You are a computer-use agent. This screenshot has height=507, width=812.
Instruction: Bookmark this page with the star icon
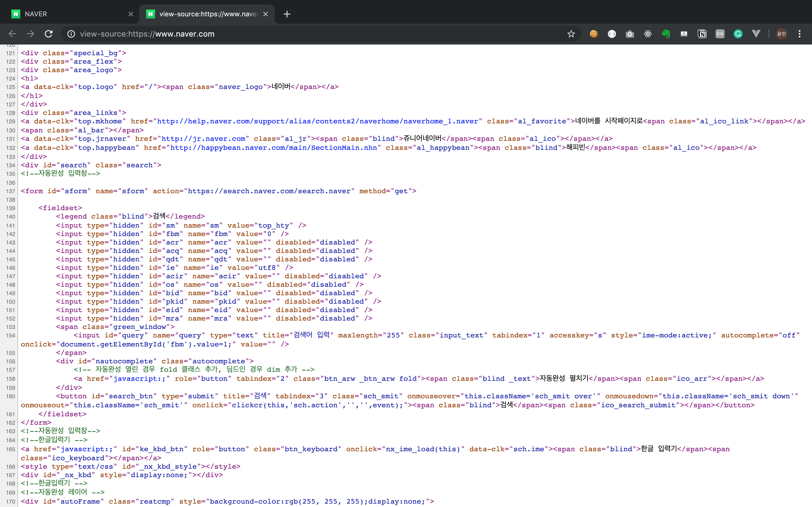[x=571, y=34]
